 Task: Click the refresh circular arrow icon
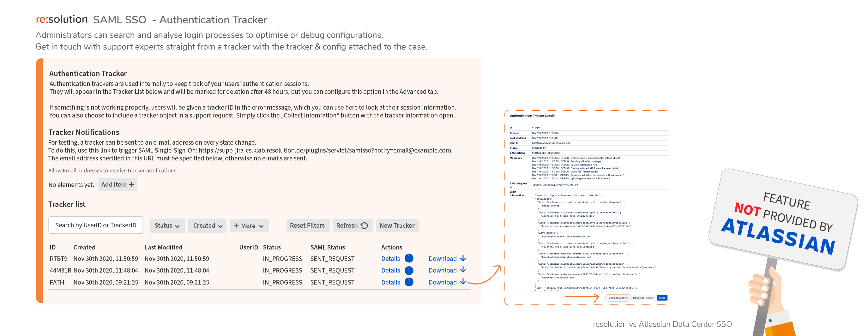pyautogui.click(x=364, y=225)
